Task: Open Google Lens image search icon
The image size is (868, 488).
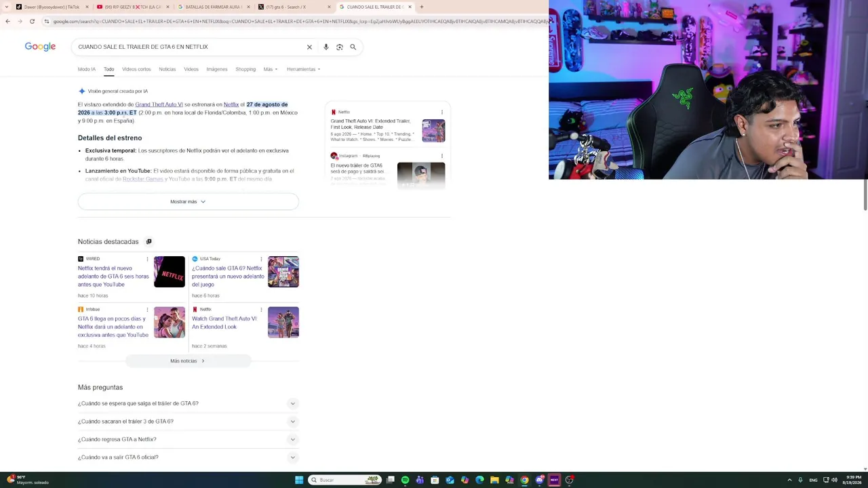Action: (x=340, y=47)
